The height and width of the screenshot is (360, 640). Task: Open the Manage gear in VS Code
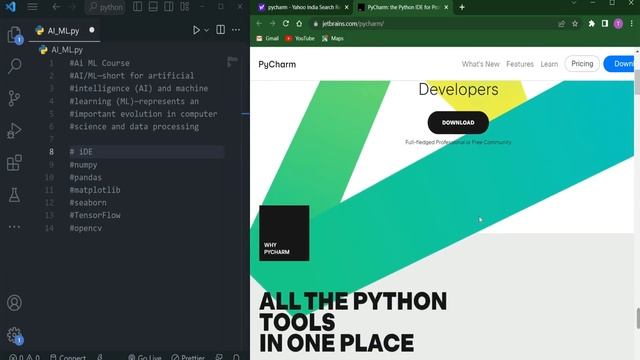pos(14,335)
